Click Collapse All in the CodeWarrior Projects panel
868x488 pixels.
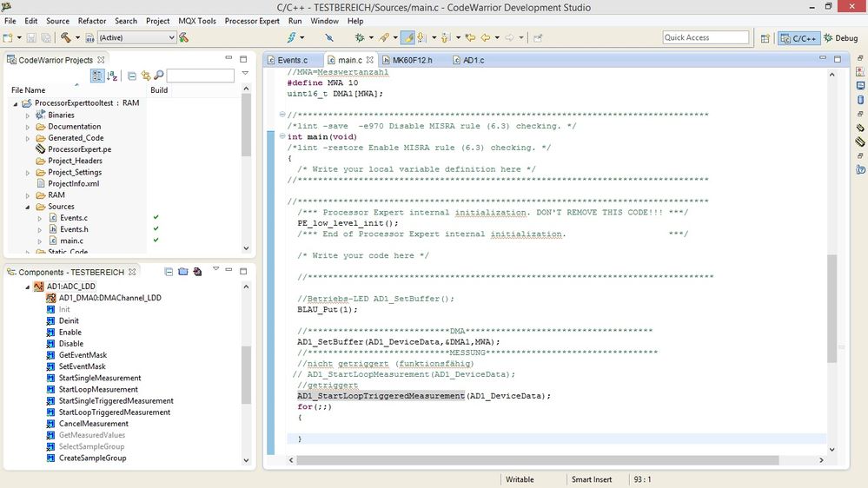pos(132,76)
